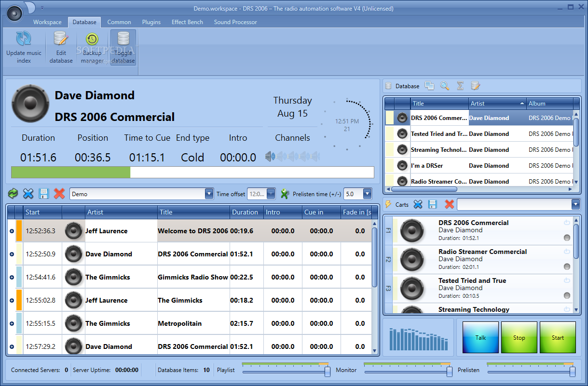Click the green Start button
This screenshot has width=588, height=386.
tap(558, 337)
